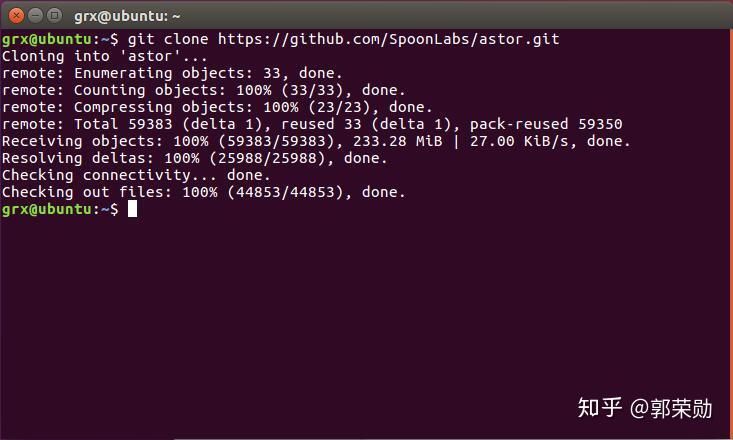Click the 'Total 59383' remote line

pos(310,124)
